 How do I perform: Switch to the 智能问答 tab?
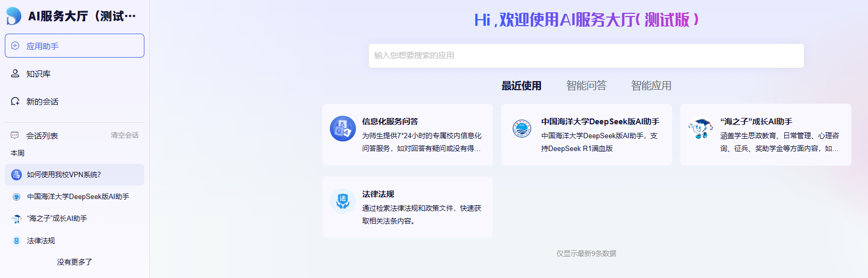[586, 85]
